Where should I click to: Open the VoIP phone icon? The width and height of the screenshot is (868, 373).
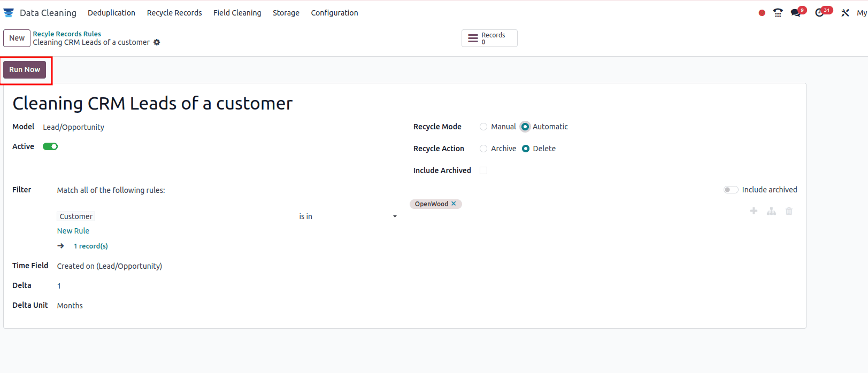[x=778, y=13]
